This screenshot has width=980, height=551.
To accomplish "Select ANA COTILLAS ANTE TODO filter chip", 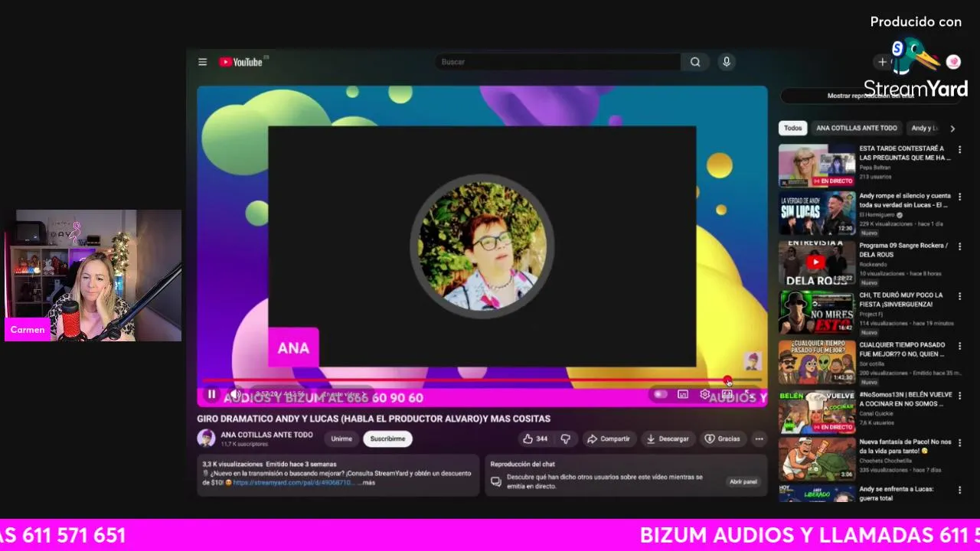I will coord(856,129).
